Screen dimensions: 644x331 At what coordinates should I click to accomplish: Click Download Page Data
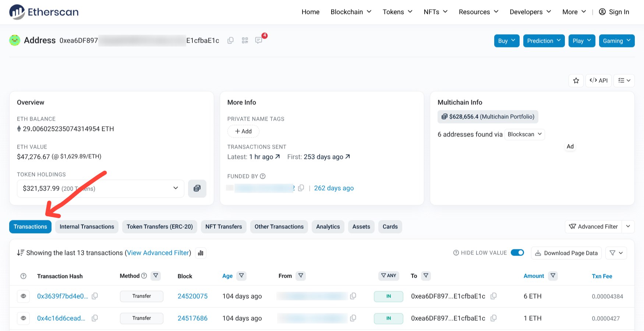pyautogui.click(x=566, y=253)
